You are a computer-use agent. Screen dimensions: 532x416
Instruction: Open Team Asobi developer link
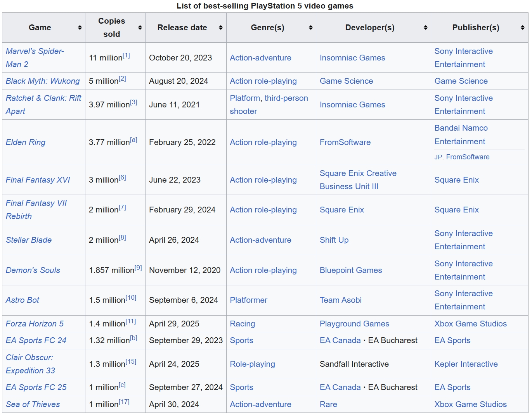(x=341, y=300)
